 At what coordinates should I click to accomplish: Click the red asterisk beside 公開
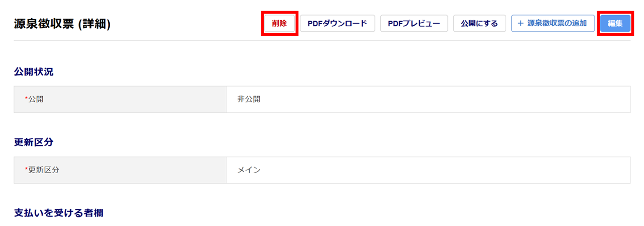[x=26, y=99]
